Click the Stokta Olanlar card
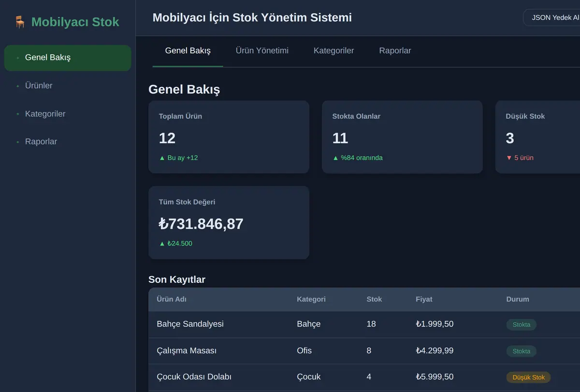The image size is (580, 392). click(x=402, y=137)
